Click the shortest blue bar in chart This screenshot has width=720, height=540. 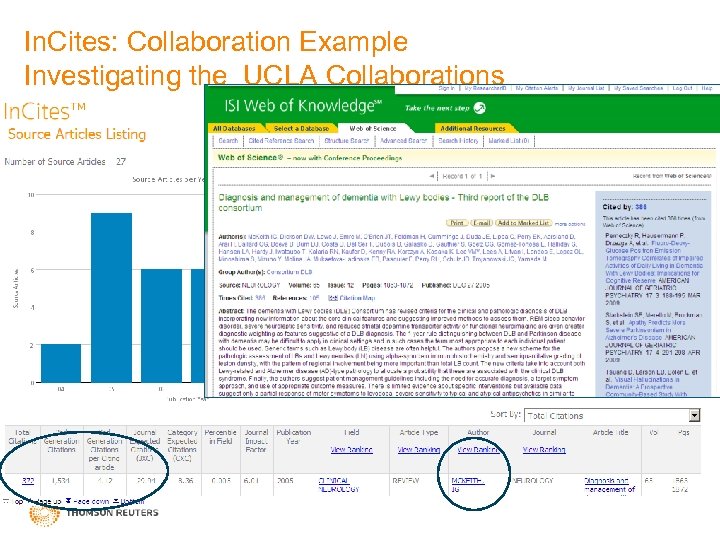[x=61, y=363]
